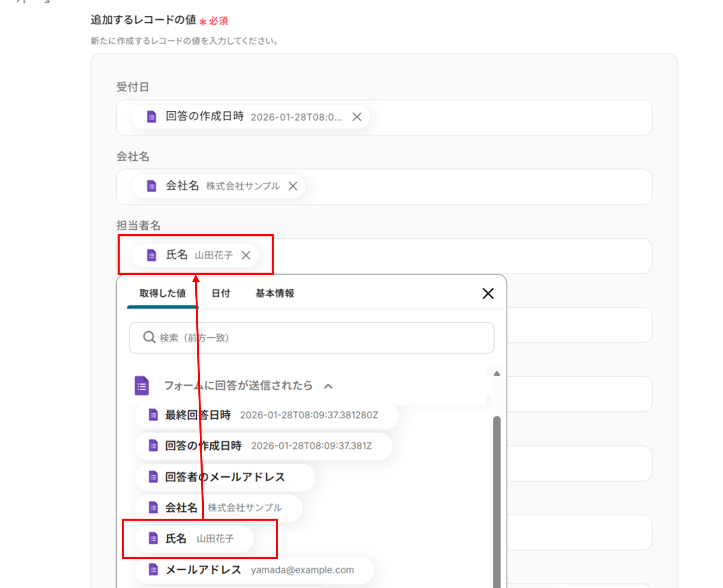Select 最終回答日時 from the value list
The width and height of the screenshot is (723, 588).
point(267,415)
